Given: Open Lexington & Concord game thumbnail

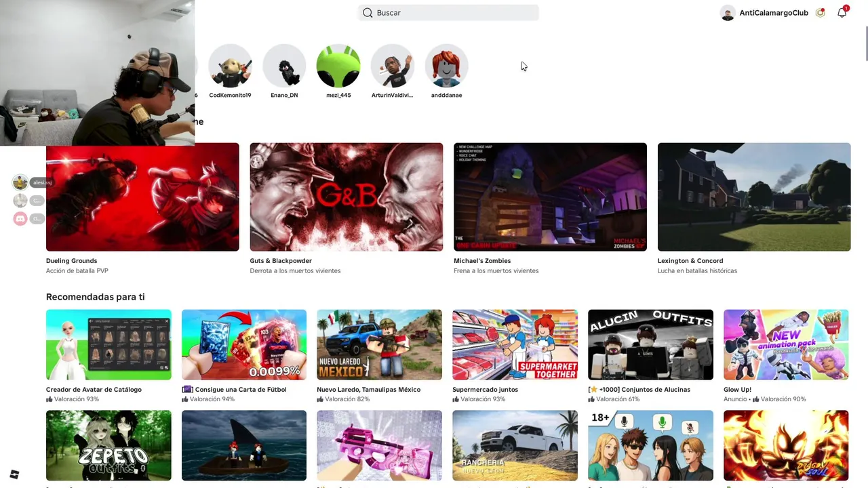Looking at the screenshot, I should [x=754, y=197].
